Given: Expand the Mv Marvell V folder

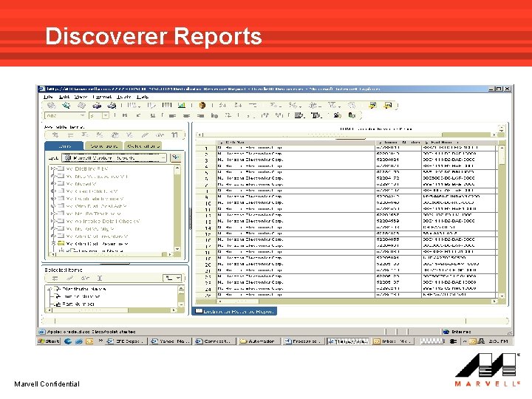Looking at the screenshot, I should (53, 183).
